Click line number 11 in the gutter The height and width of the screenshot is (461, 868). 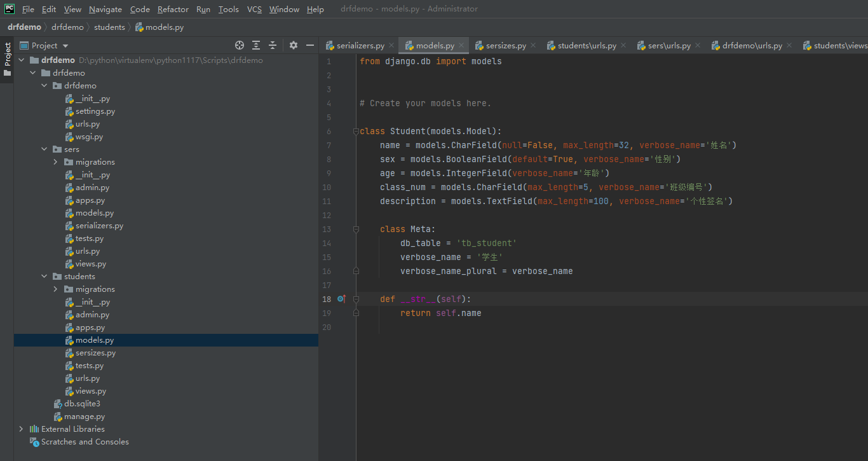click(327, 201)
